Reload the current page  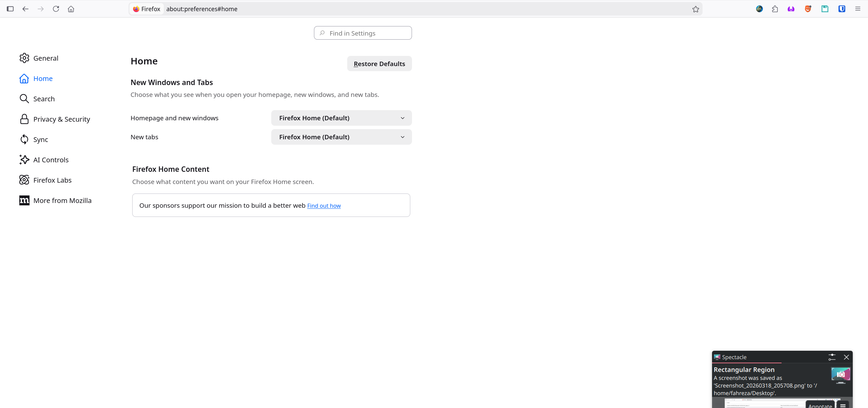pyautogui.click(x=56, y=9)
